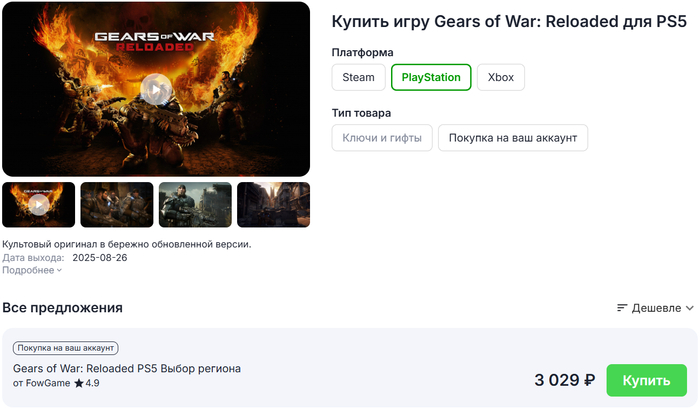Choose Покупка на ваш аккаунт product type
The height and width of the screenshot is (409, 700).
point(512,138)
